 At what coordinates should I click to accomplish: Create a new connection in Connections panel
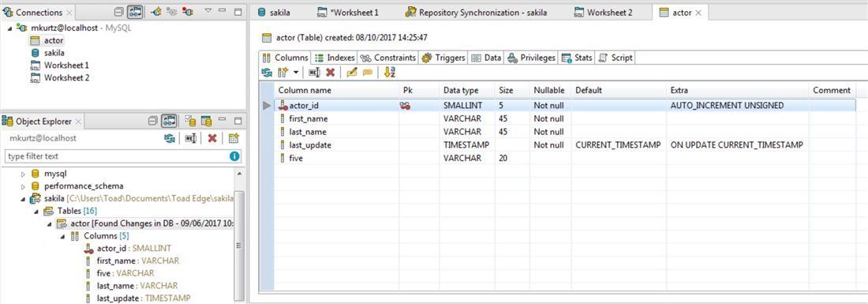156,12
